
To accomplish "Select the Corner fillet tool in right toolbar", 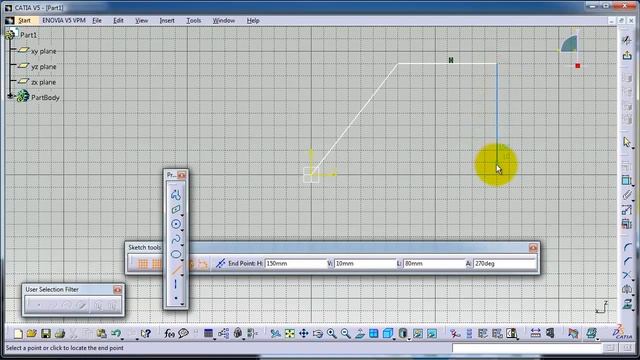I will coord(627,247).
